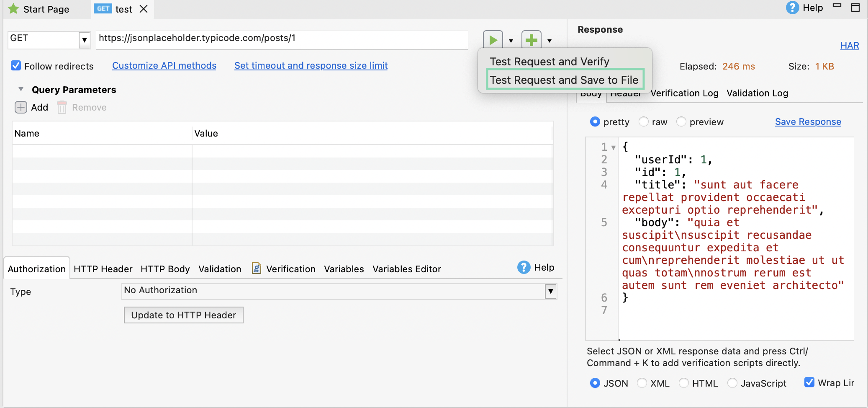This screenshot has height=408, width=868.
Task: Click the GET badge on test tab
Action: click(103, 9)
